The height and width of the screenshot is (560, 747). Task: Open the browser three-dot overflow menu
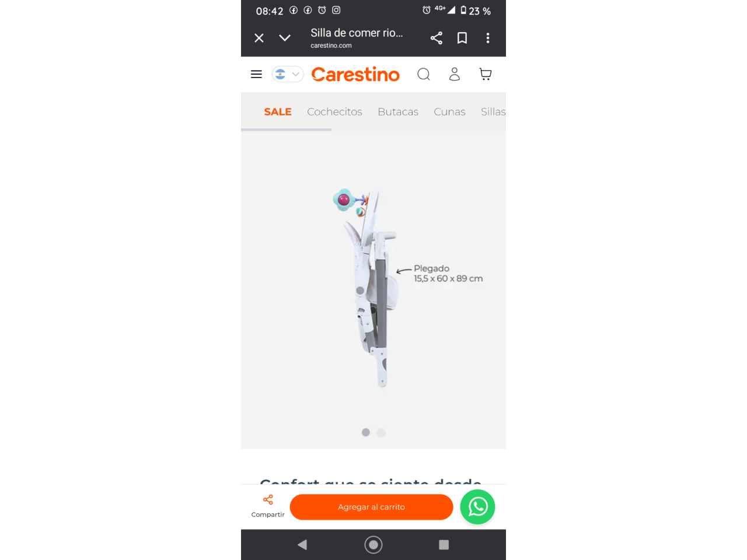click(488, 38)
